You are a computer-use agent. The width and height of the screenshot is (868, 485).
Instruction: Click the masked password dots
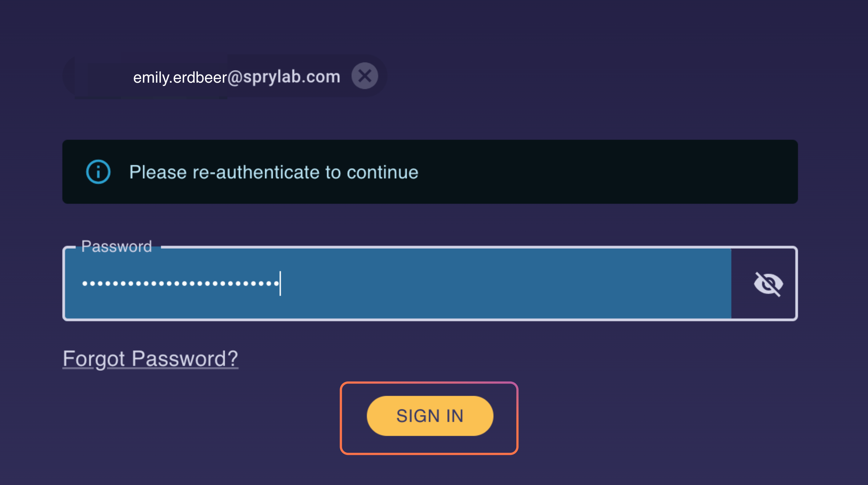[x=180, y=284]
